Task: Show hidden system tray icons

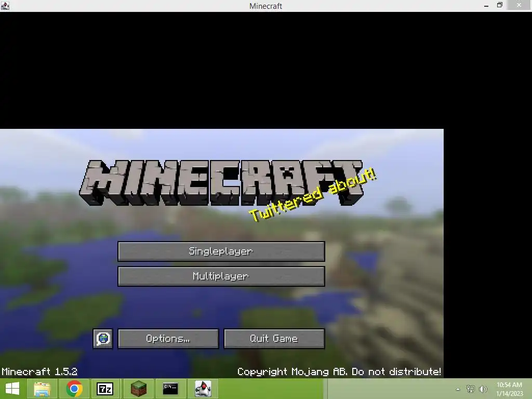Action: point(458,389)
